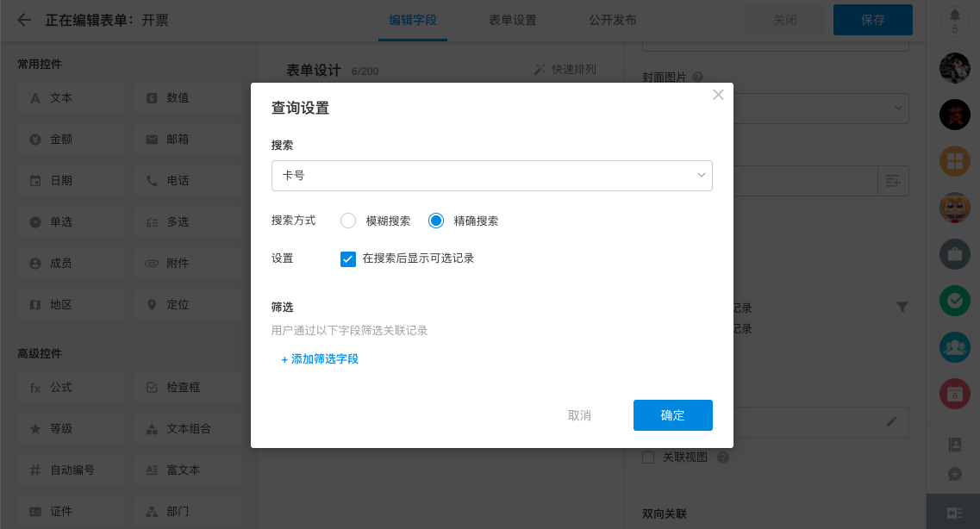980x529 pixels.
Task: Select 精确搜索 search mode
Action: (436, 221)
